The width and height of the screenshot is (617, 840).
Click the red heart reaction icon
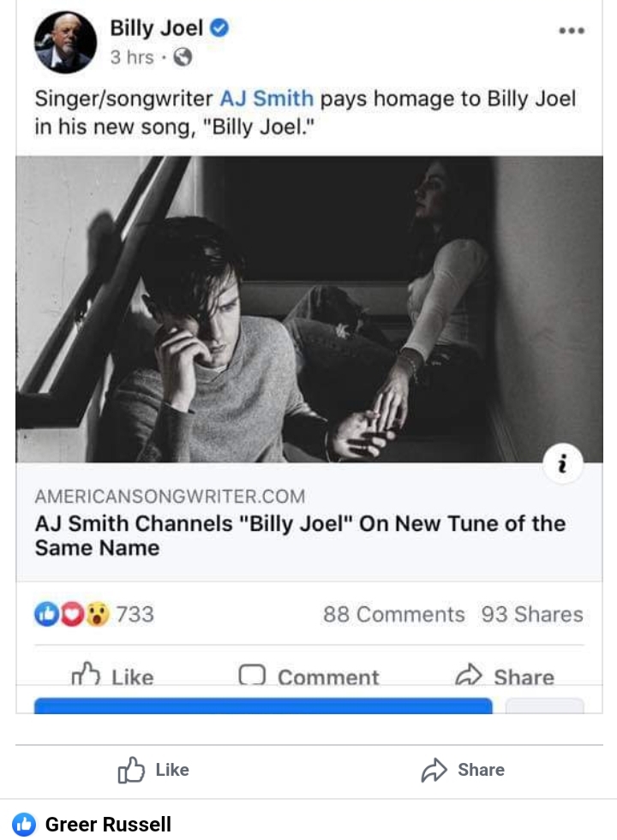(x=71, y=614)
